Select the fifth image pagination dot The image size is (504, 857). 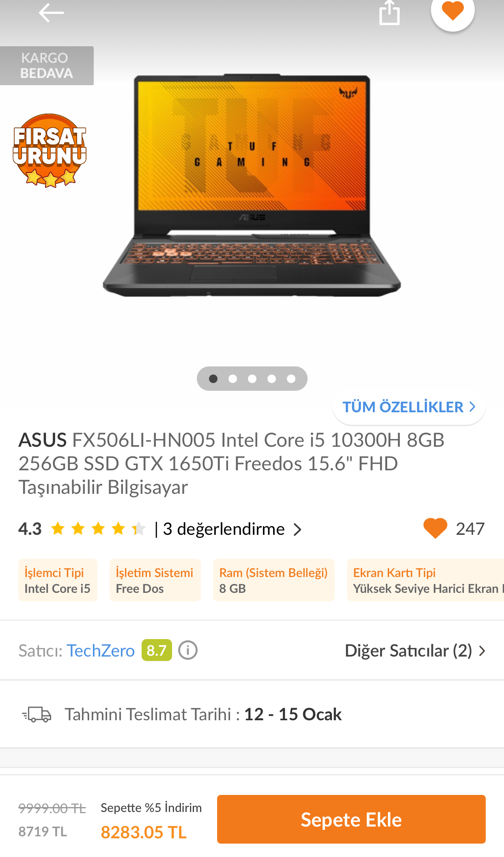coord(291,379)
